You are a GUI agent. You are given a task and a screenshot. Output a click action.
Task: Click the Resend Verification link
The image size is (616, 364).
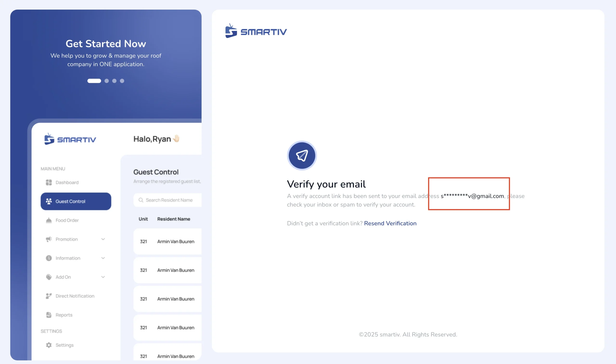click(x=390, y=223)
